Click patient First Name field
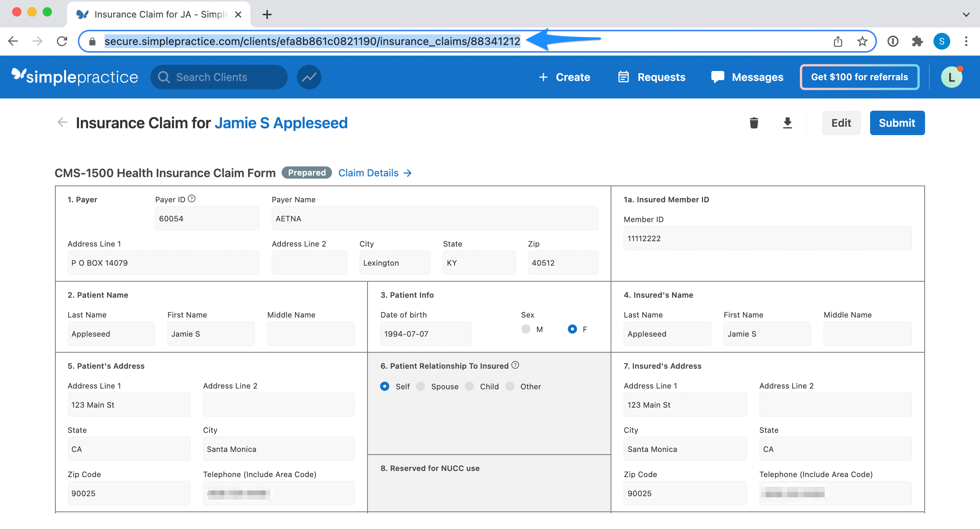980x529 pixels. click(211, 334)
